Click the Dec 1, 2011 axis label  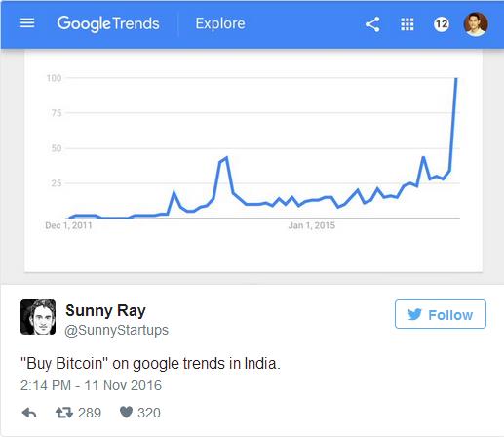pos(68,225)
